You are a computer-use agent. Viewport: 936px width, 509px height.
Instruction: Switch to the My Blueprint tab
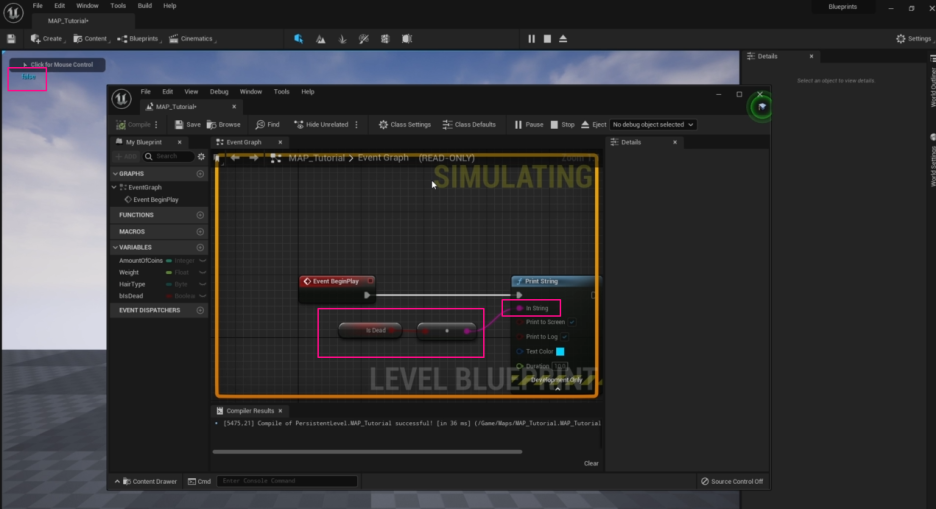point(144,143)
